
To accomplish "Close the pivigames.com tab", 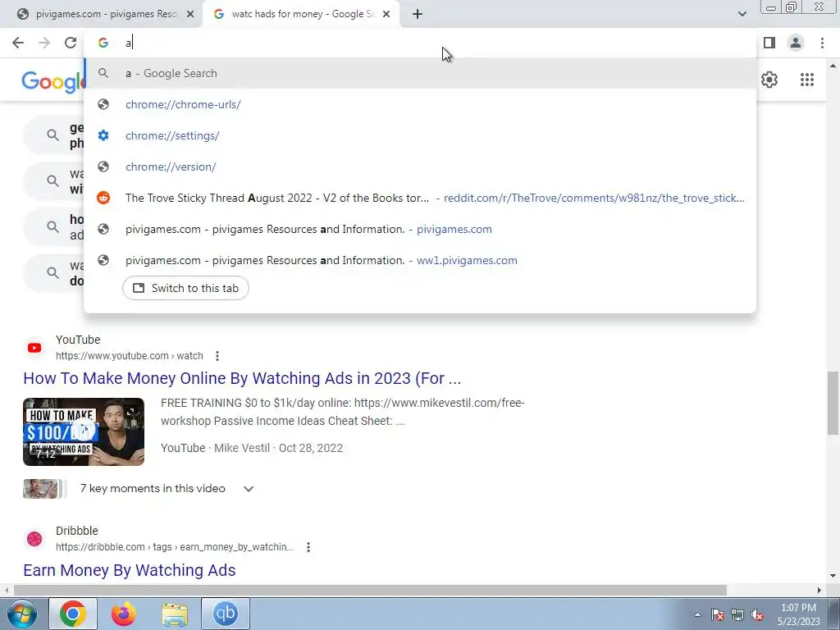I will tap(190, 14).
